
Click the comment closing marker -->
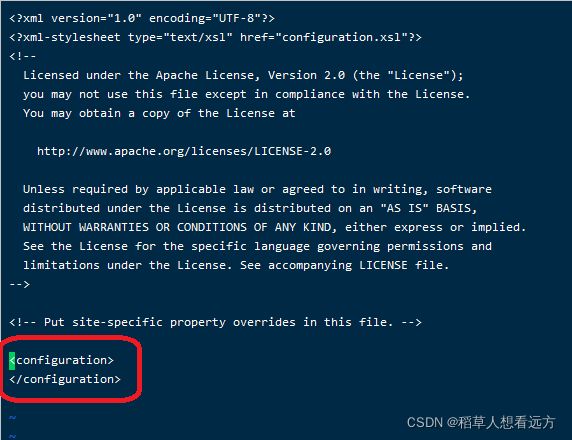(x=19, y=284)
